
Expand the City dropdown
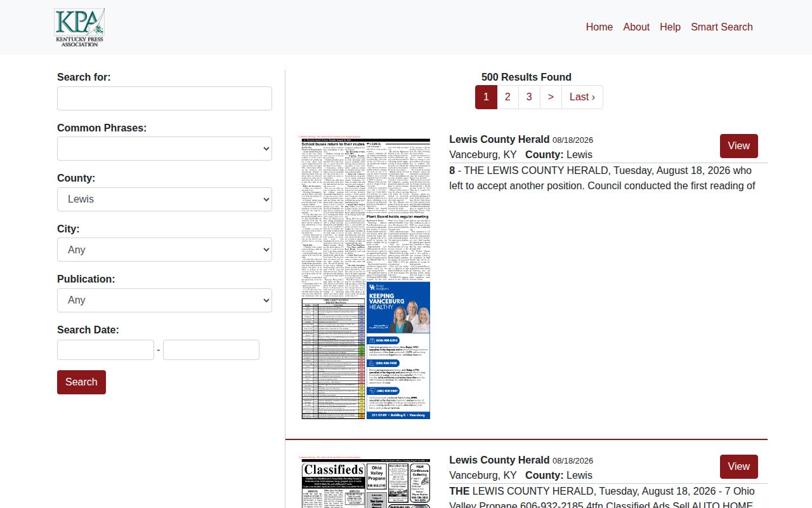click(164, 250)
